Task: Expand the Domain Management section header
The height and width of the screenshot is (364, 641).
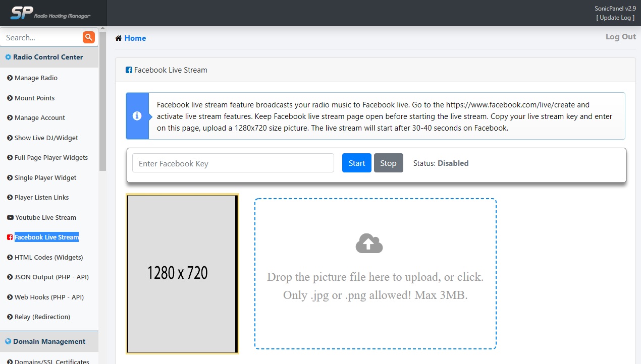Action: (x=49, y=342)
